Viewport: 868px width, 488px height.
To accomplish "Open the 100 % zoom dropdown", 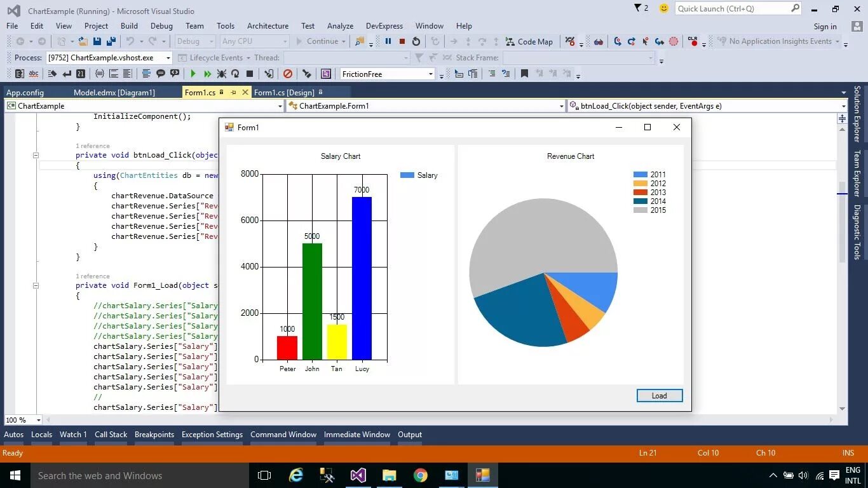I will 39,420.
